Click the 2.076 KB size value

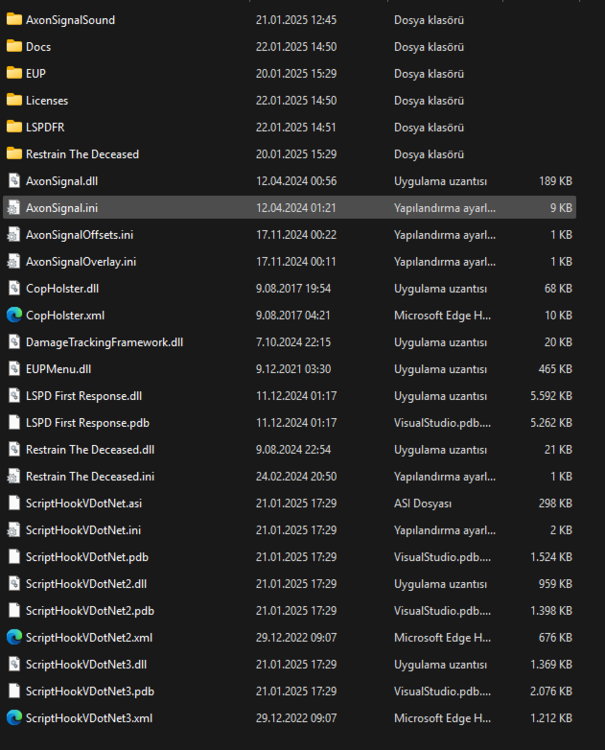(x=551, y=691)
